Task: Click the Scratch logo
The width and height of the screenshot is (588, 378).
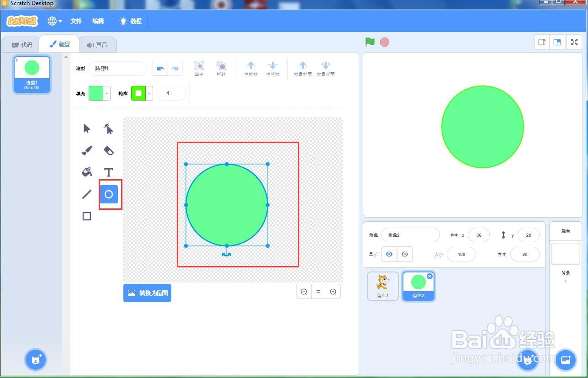Action: click(22, 21)
